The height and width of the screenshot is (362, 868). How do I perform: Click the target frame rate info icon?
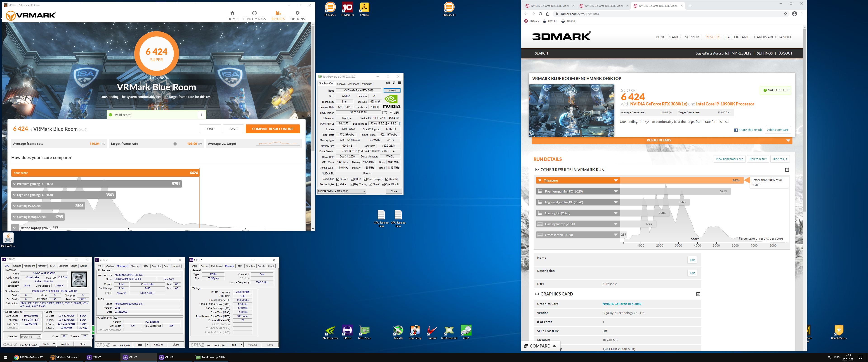pos(175,144)
